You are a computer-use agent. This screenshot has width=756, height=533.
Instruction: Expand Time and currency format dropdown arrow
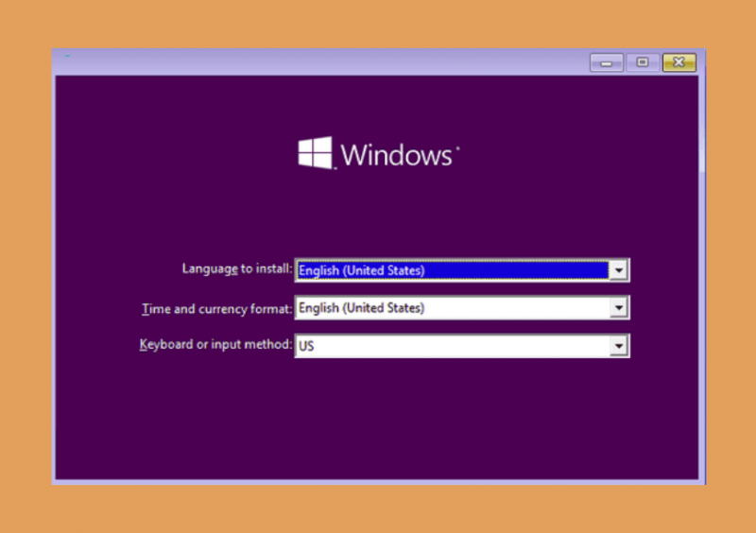click(619, 308)
